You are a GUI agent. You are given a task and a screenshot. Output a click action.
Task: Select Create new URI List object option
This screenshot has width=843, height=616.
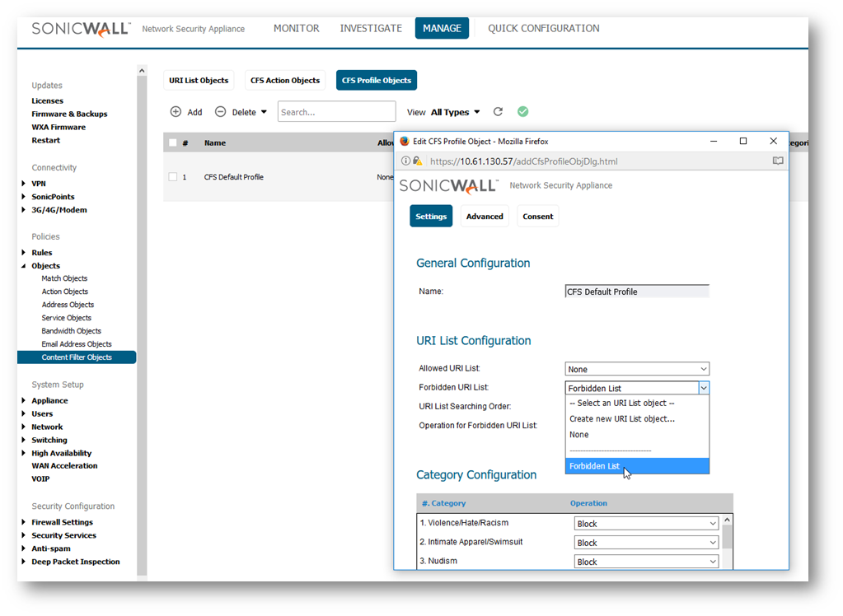pyautogui.click(x=621, y=418)
